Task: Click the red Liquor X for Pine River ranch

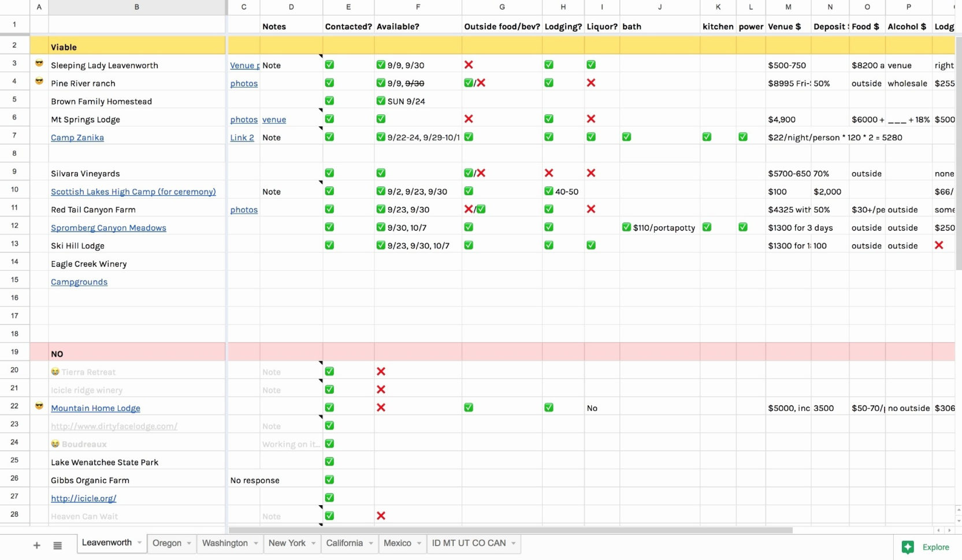Action: point(591,83)
